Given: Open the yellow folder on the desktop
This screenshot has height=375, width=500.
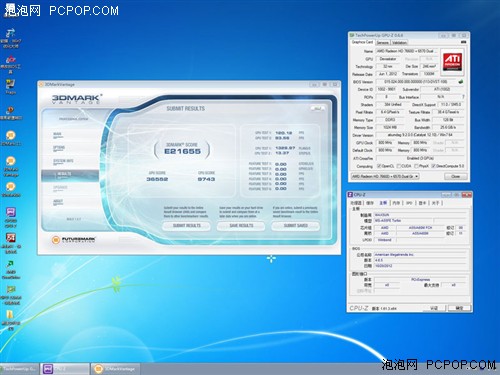Looking at the screenshot, I should (11, 319).
